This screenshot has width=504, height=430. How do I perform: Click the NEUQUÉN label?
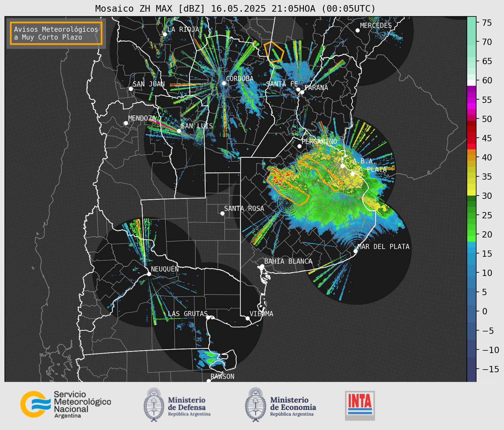pos(165,269)
